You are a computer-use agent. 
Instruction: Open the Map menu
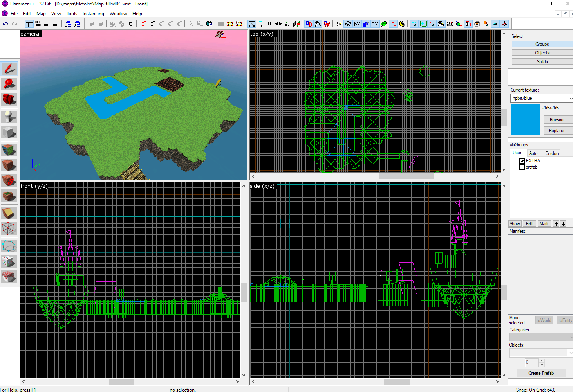(x=41, y=14)
